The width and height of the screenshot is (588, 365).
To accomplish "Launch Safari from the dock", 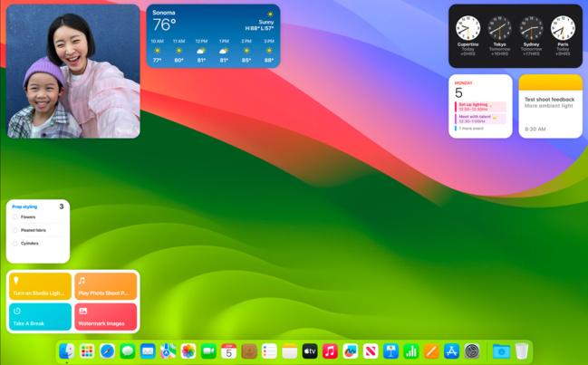I will (x=107, y=351).
